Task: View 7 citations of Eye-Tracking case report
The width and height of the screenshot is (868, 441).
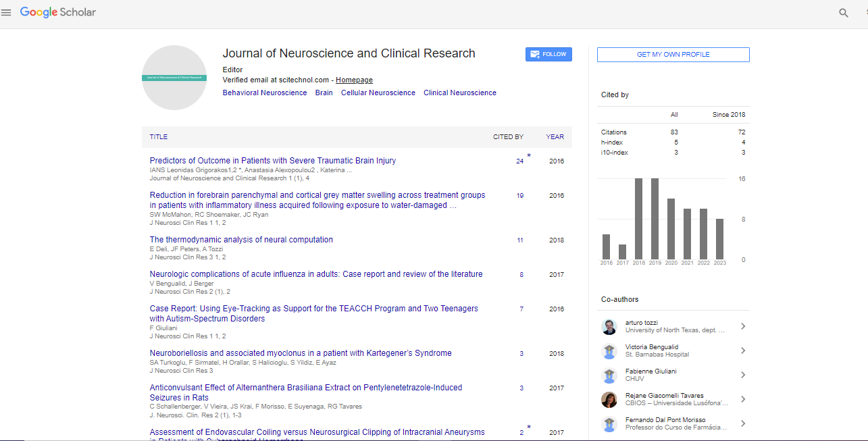Action: click(521, 309)
